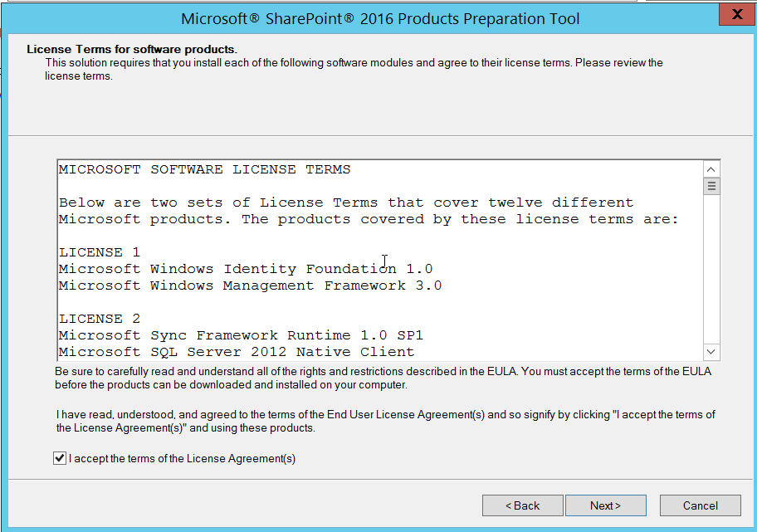This screenshot has height=532, width=757.
Task: Click the 'I accept the terms' checkbox label
Action: click(182, 459)
